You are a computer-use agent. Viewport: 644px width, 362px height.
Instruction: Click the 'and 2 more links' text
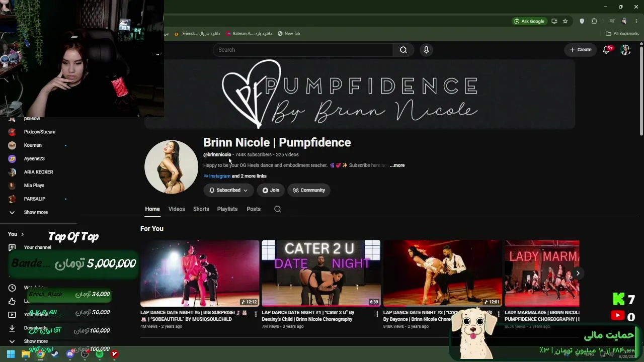[x=249, y=176]
